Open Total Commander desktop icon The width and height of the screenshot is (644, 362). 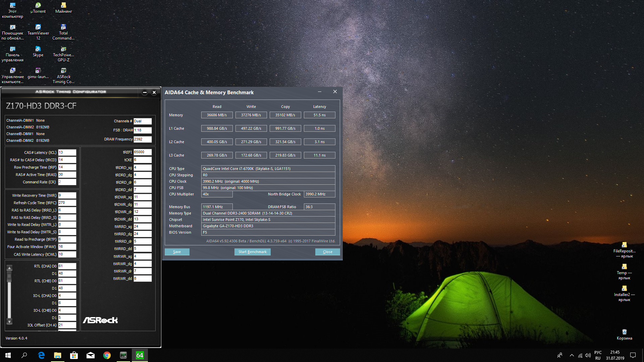pos(63,29)
